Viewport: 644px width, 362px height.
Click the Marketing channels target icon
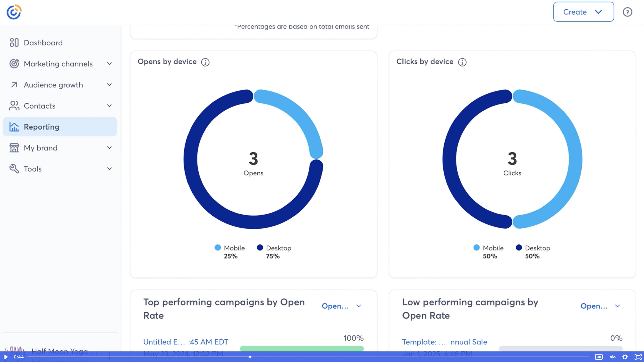point(14,64)
